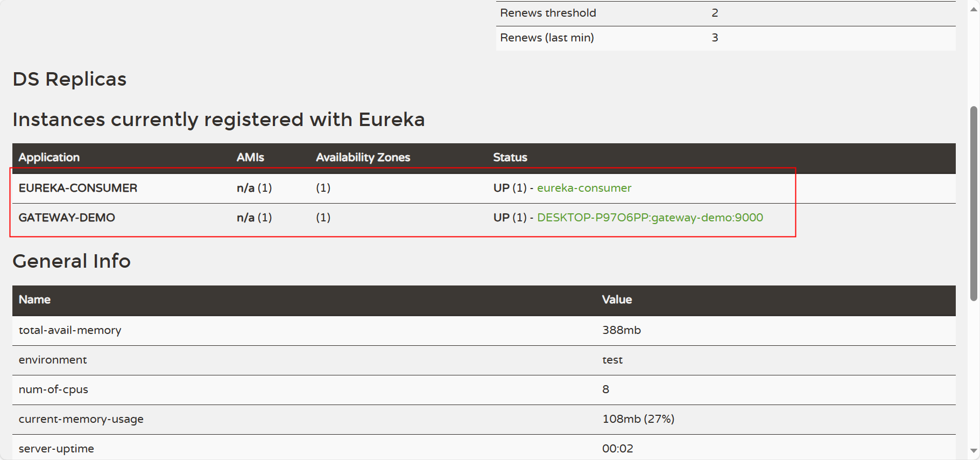Click the server-uptime value 00:02

[x=617, y=449]
